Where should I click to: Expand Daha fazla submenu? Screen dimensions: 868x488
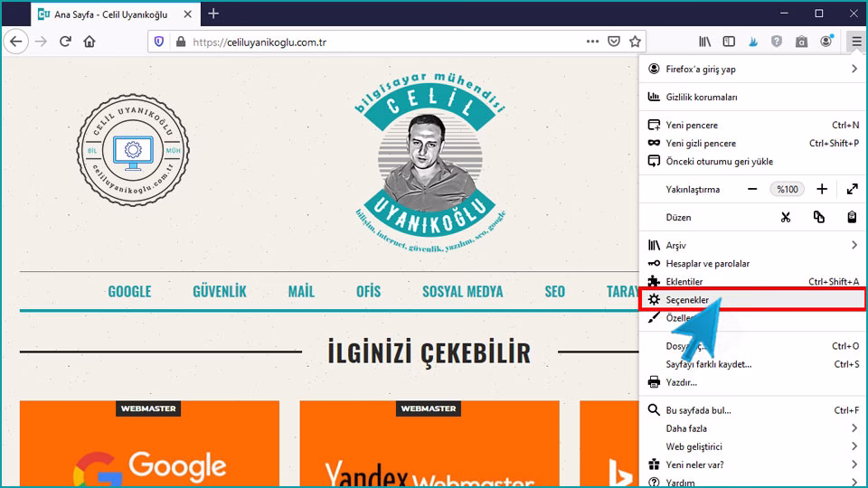pos(753,428)
